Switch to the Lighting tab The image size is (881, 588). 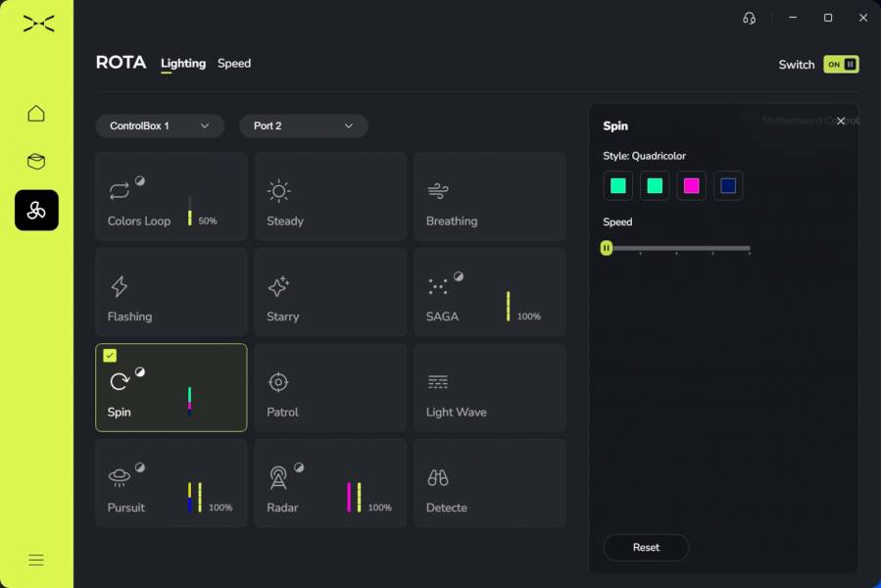[x=183, y=64]
